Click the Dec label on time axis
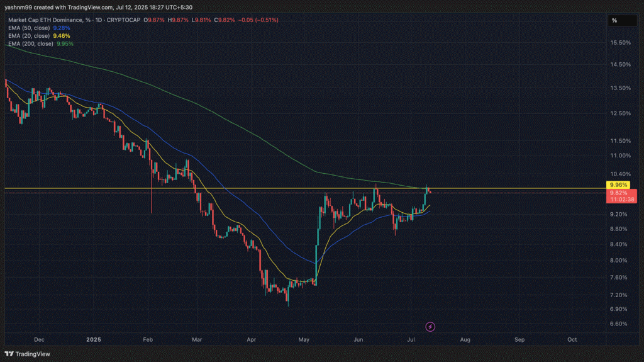The width and height of the screenshot is (644, 362). pyautogui.click(x=39, y=340)
